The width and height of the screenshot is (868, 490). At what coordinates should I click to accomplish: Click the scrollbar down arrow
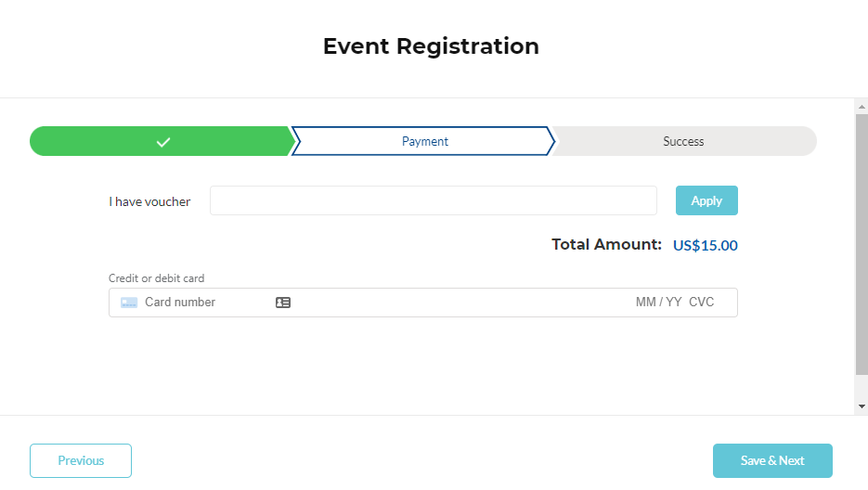[x=862, y=406]
